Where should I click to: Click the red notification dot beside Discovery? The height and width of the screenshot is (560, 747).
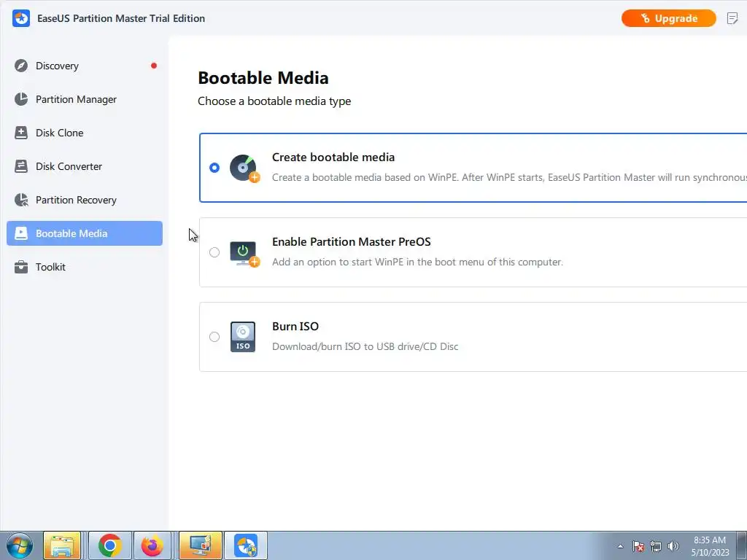(154, 66)
